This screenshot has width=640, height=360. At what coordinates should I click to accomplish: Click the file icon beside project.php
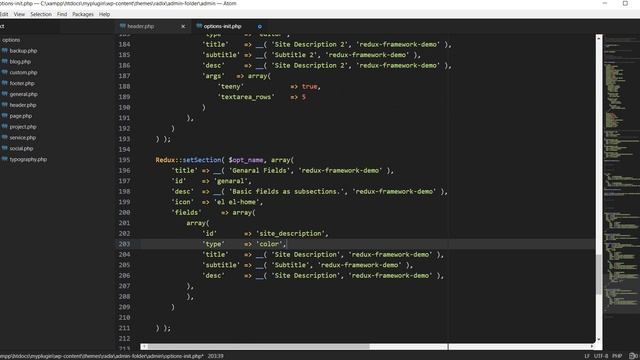(4, 127)
